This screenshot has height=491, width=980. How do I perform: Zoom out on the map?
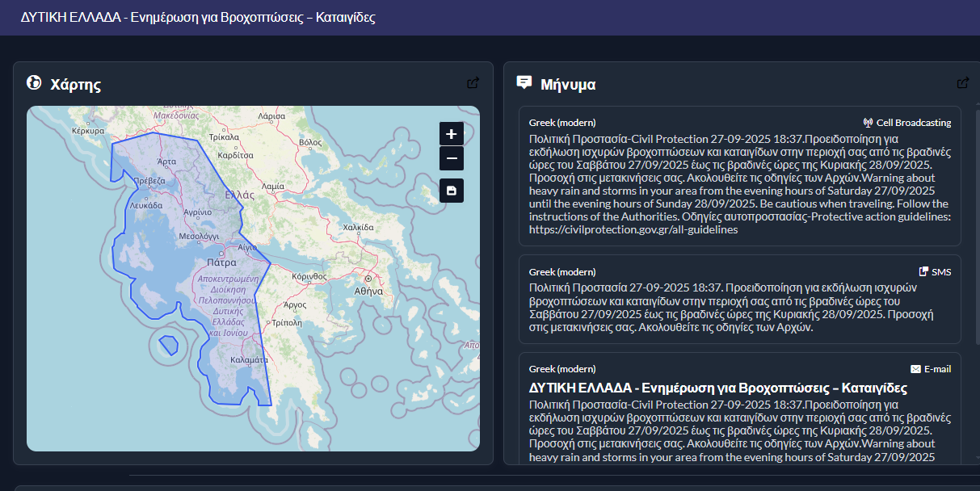pyautogui.click(x=452, y=158)
